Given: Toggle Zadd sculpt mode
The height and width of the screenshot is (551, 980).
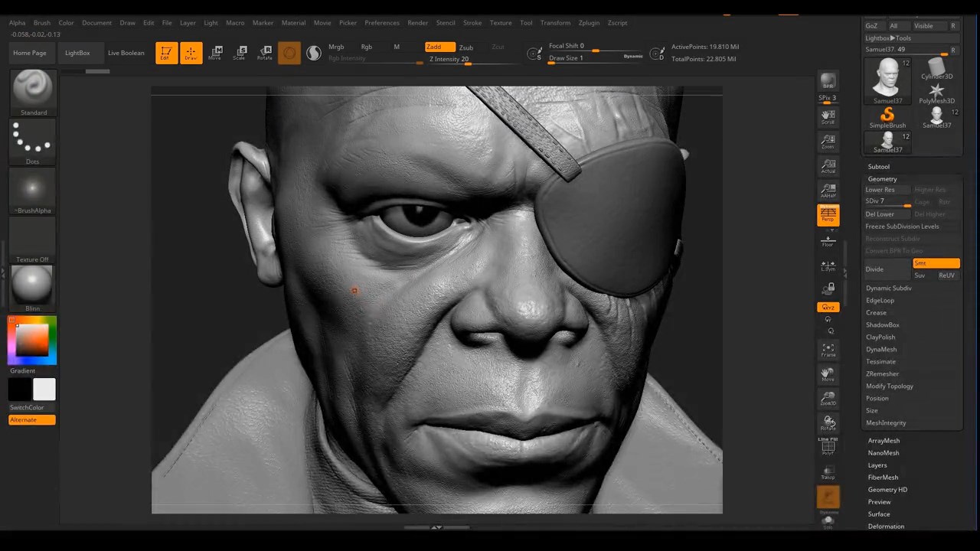Looking at the screenshot, I should [439, 47].
